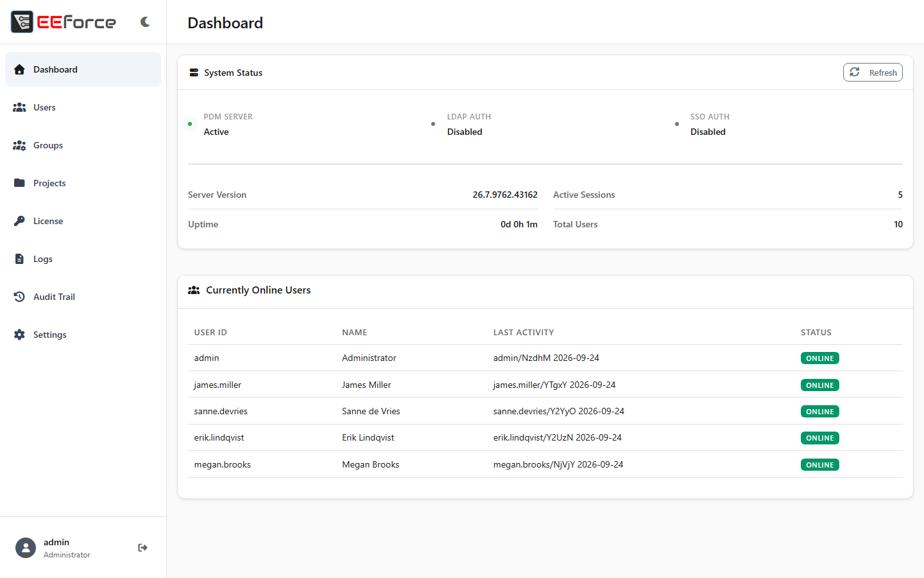Click the SSO Auth status dot
This screenshot has height=578, width=924.
point(677,124)
